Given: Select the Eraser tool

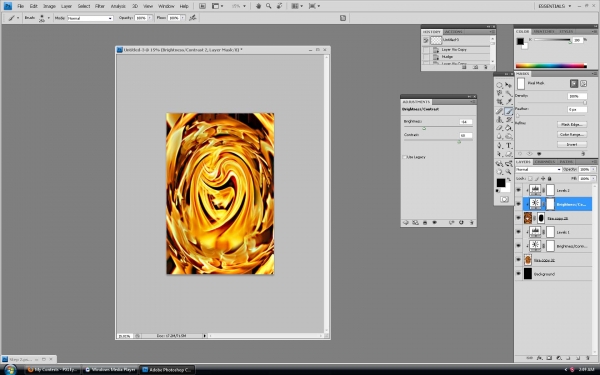Looking at the screenshot, I should (499, 128).
